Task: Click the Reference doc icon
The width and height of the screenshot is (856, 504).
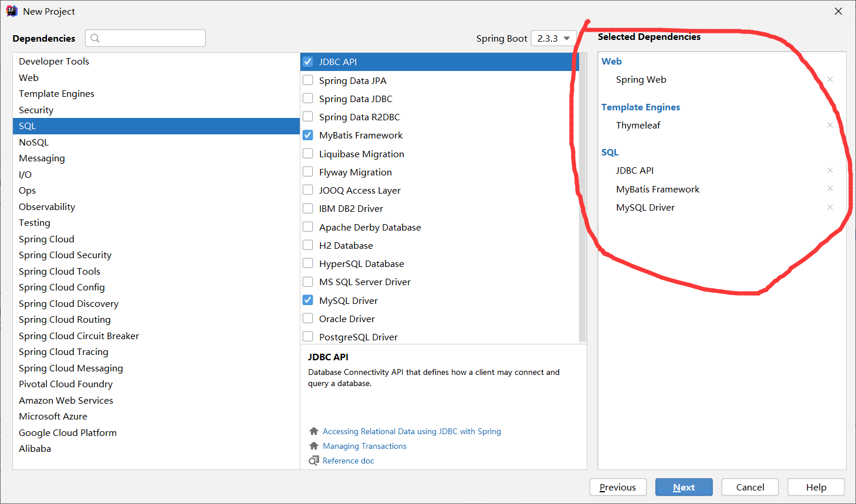Action: tap(314, 461)
